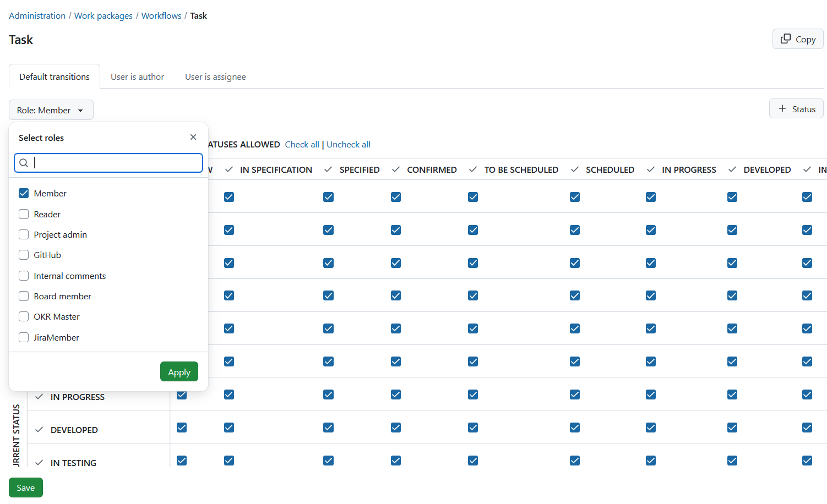Click checkmark icon beside IN PROGRESS row
The height and width of the screenshot is (504, 827).
(x=39, y=397)
